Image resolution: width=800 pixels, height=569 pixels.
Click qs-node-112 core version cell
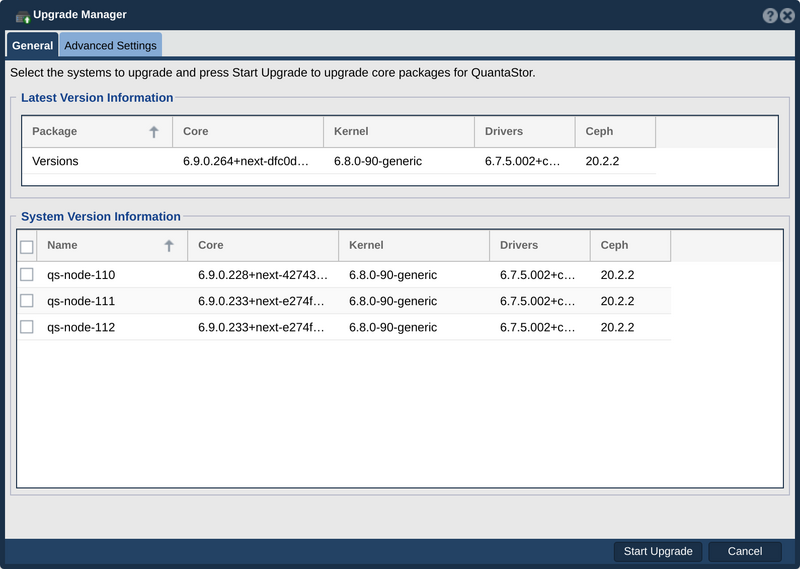[x=261, y=327]
